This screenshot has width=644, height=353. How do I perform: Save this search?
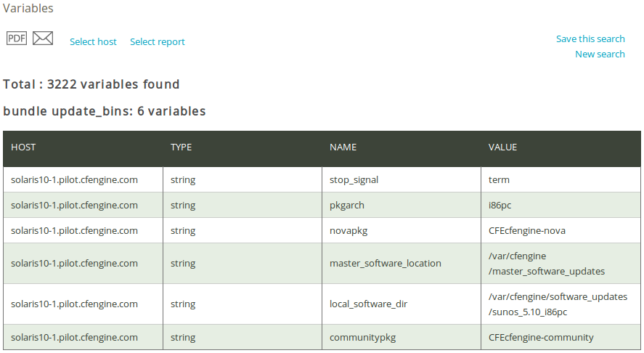590,38
